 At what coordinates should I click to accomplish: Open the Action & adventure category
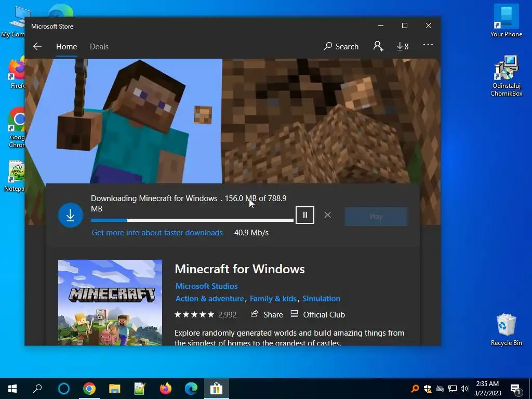pyautogui.click(x=209, y=299)
